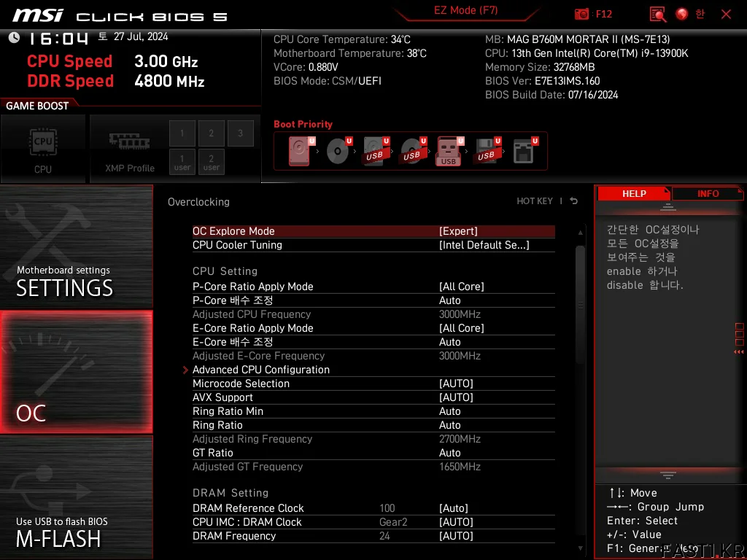Select XMP profile 3
Image resolution: width=747 pixels, height=560 pixels.
pyautogui.click(x=240, y=133)
